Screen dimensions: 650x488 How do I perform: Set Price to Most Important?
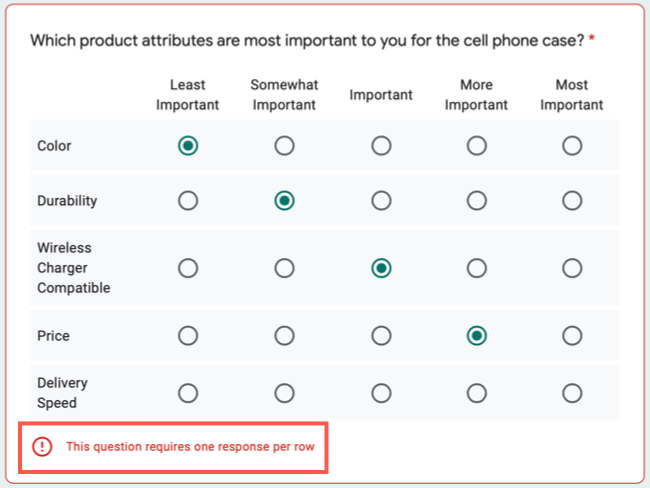tap(572, 336)
